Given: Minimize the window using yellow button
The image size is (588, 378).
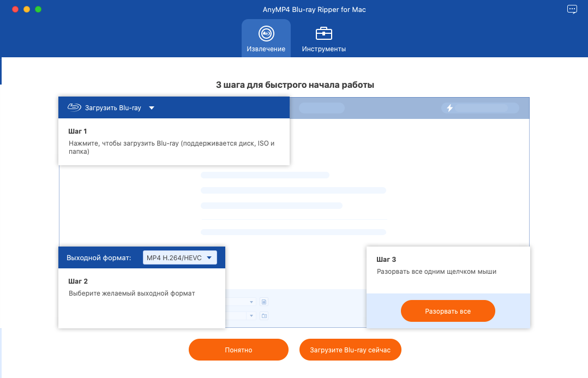Looking at the screenshot, I should 26,10.
